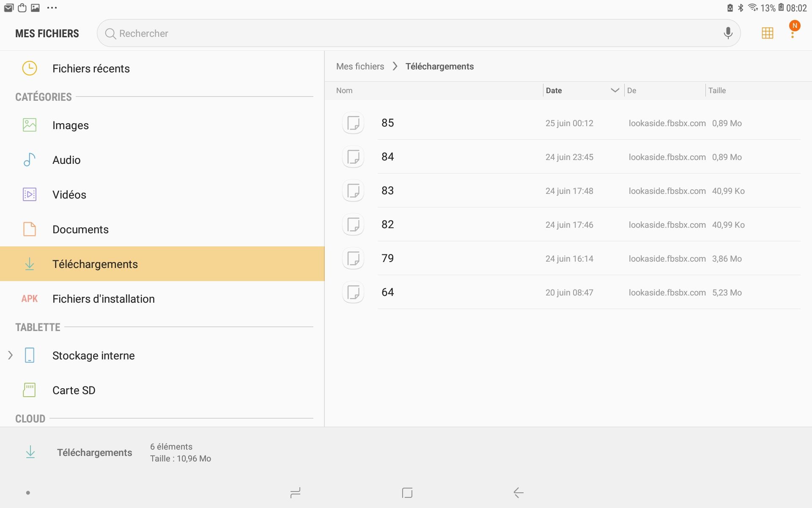This screenshot has height=508, width=812.
Task: Click the Téléchargements label in bottom info bar
Action: pyautogui.click(x=94, y=453)
